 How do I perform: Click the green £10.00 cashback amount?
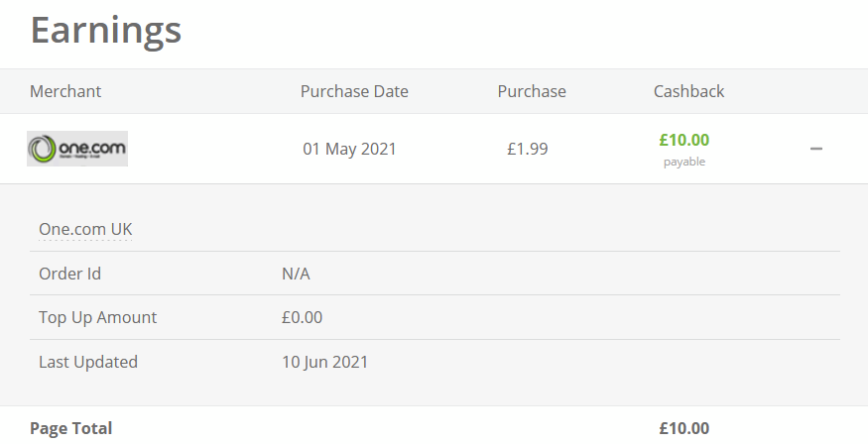(x=683, y=141)
